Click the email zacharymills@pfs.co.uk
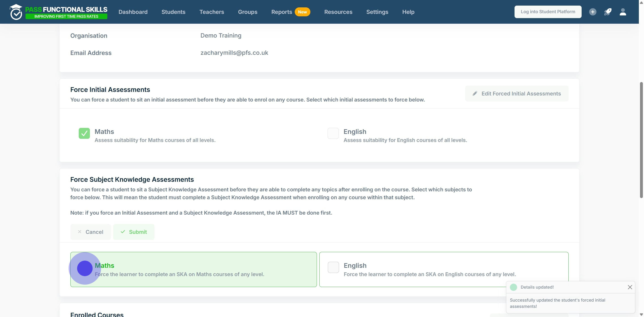 pyautogui.click(x=234, y=53)
